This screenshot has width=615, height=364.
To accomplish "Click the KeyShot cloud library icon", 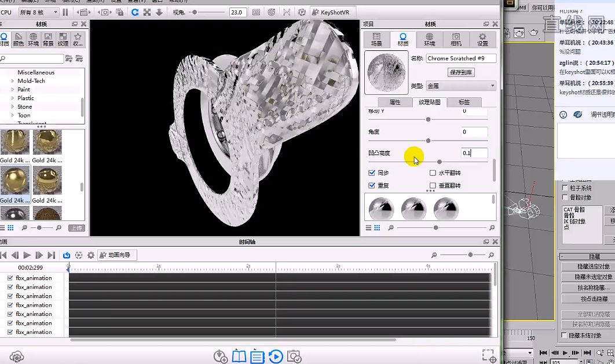I will tap(16, 356).
